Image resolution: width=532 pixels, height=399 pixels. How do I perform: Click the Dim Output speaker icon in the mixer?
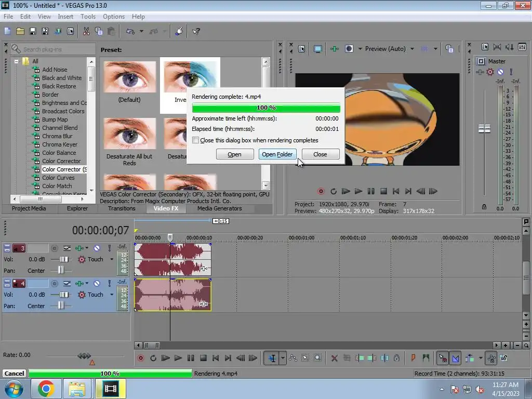coord(509,47)
